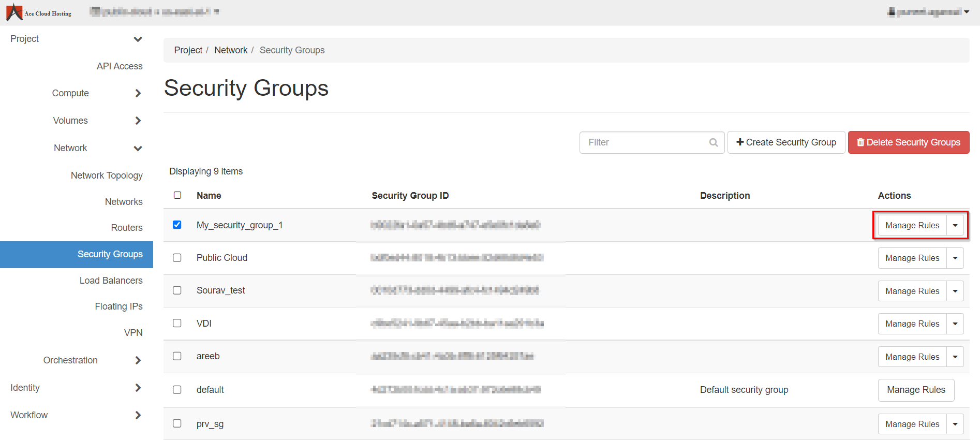Open Floating IPs in the sidebar
This screenshot has height=440, width=980.
[118, 306]
